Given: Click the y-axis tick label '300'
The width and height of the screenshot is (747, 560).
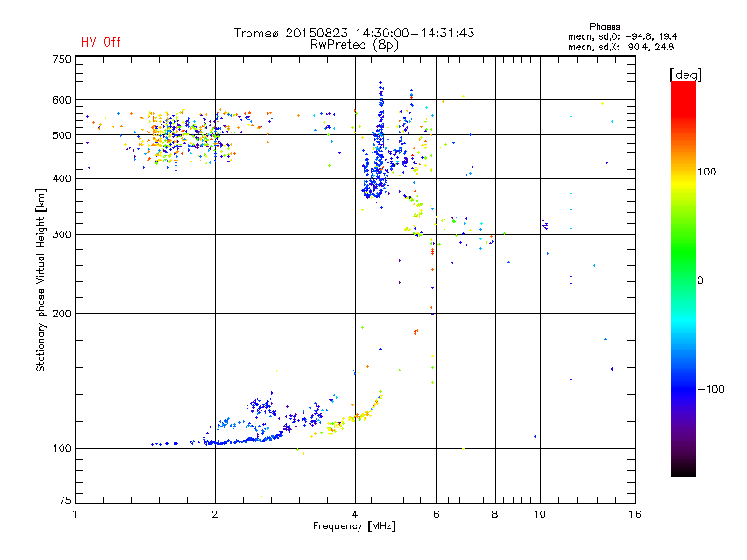Looking at the screenshot, I should click(x=62, y=234).
